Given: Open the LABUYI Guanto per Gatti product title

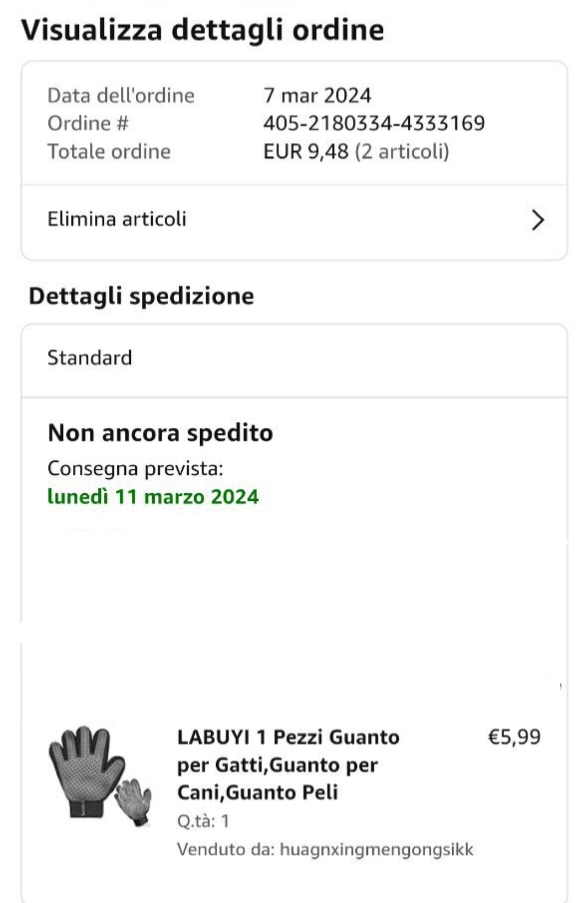Looking at the screenshot, I should point(288,765).
